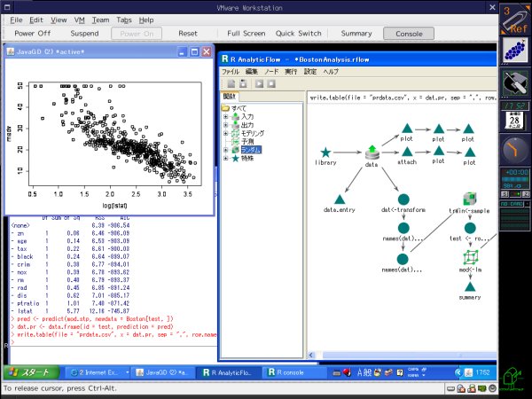The height and width of the screenshot is (399, 532).
Task: Click the stop icon in R AnalyticFlow toolbar
Action: click(x=271, y=83)
